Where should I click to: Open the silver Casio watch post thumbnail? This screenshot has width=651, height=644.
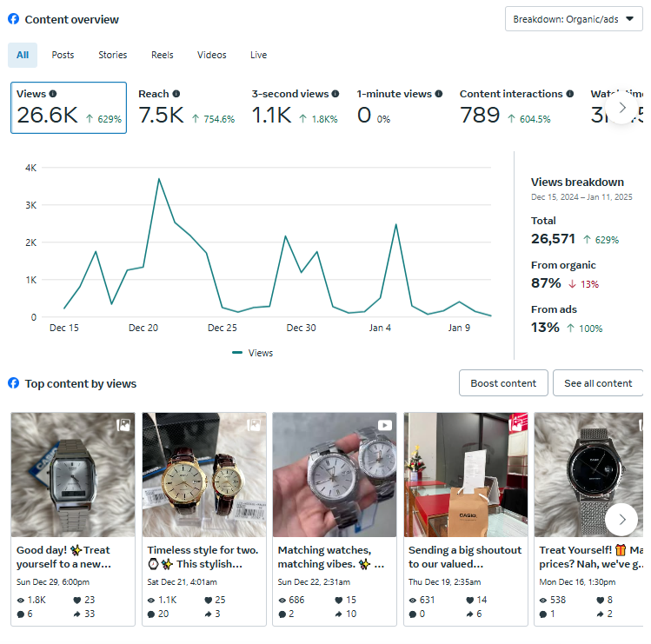click(73, 475)
